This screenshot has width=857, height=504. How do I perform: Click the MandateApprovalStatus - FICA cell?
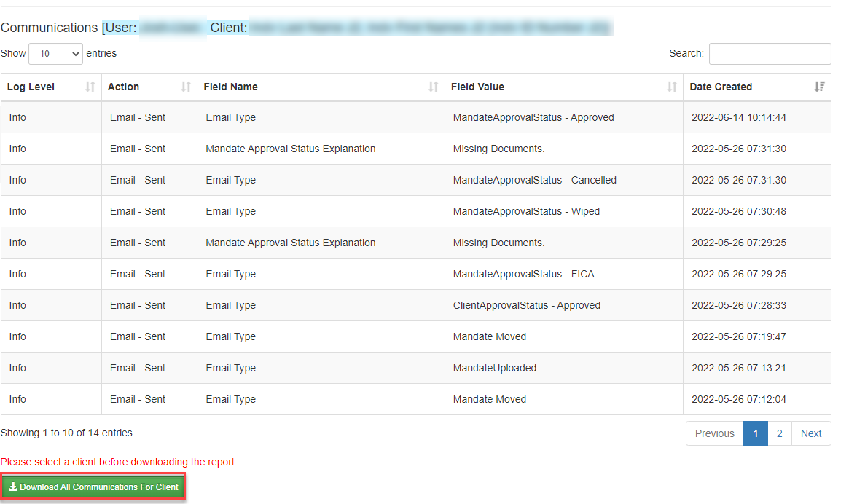[x=523, y=274]
